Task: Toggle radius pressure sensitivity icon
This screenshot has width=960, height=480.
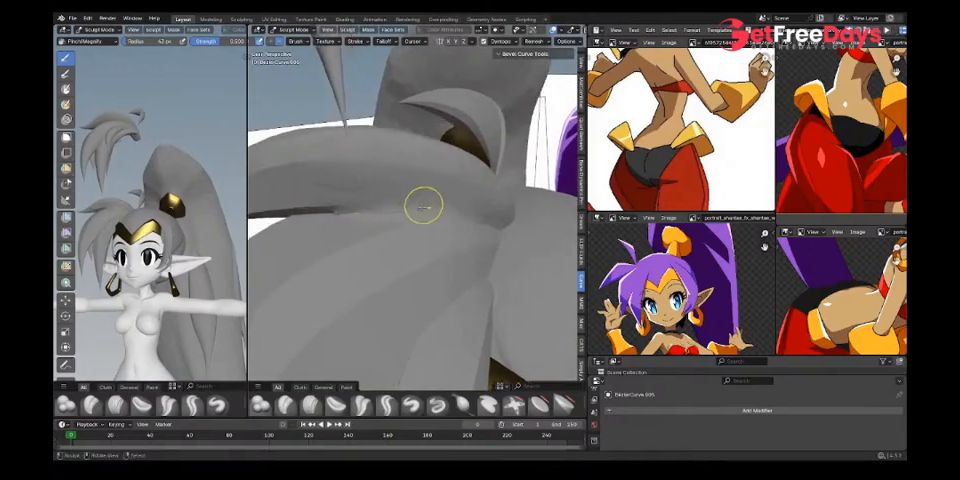Action: pos(183,42)
